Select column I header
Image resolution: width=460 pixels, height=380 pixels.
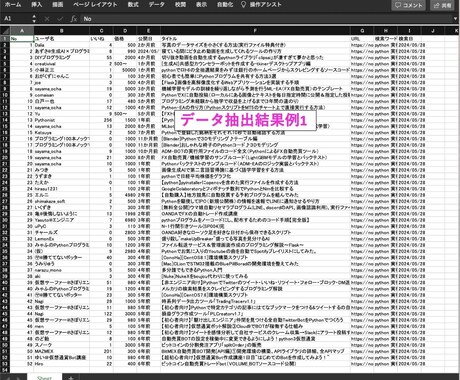pyautogui.click(x=409, y=31)
